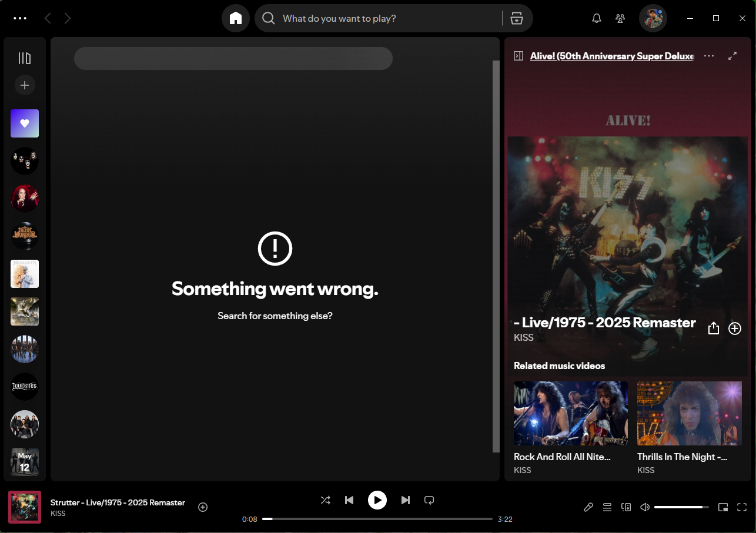
Task: Collapse the Now Playing panel
Action: click(518, 55)
